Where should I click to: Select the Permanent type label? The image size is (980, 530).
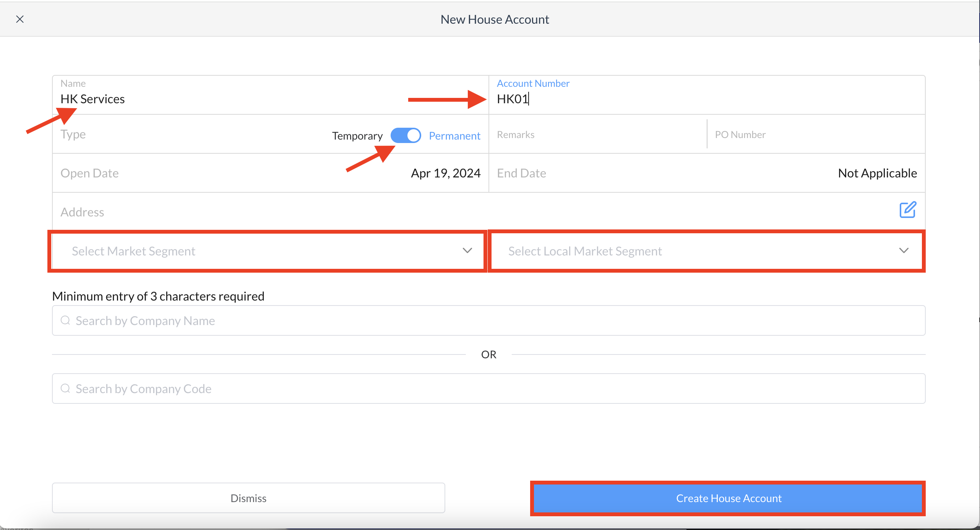[x=454, y=136]
